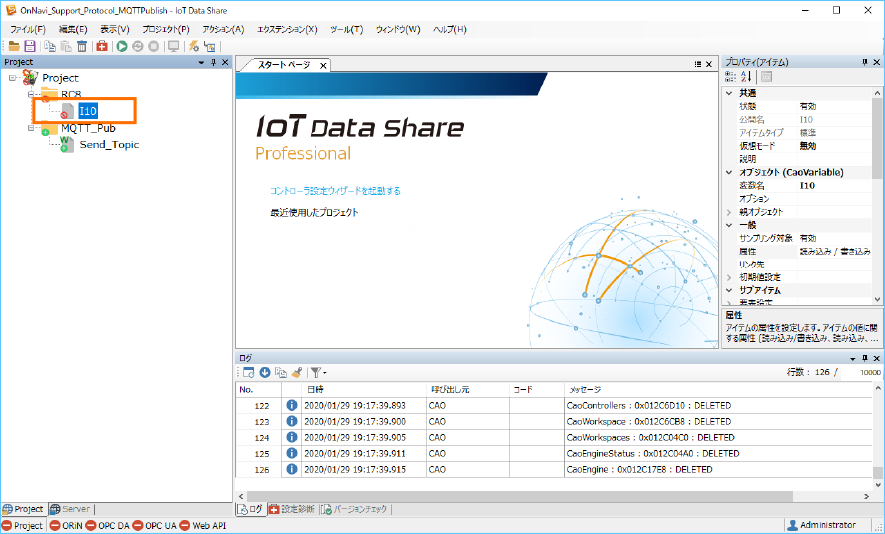Click the OPC UA status indicator
Screen dimensions: 885x534
155,526
